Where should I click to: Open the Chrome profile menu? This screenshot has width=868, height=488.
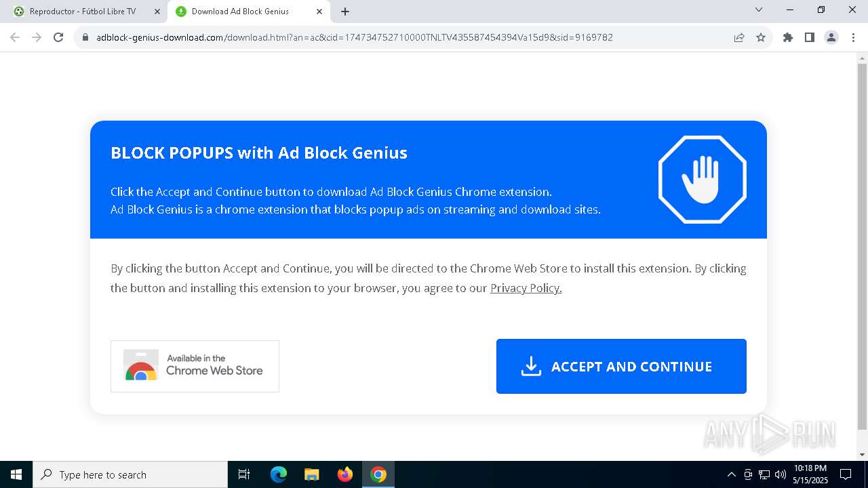pos(831,37)
